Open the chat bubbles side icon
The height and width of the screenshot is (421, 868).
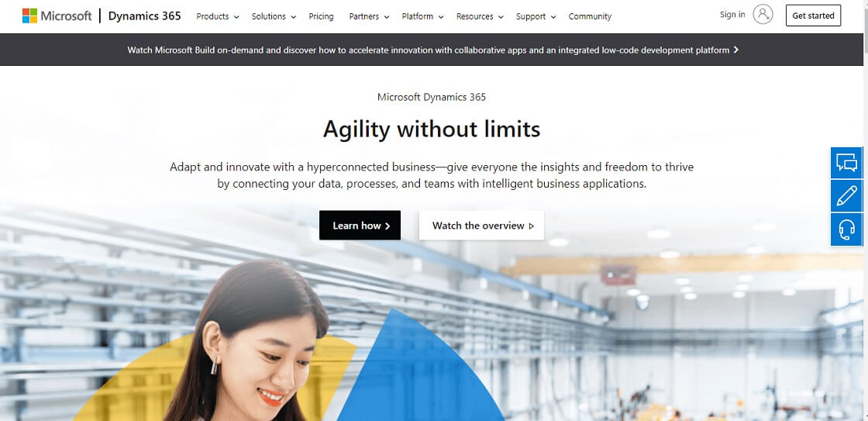tap(846, 163)
